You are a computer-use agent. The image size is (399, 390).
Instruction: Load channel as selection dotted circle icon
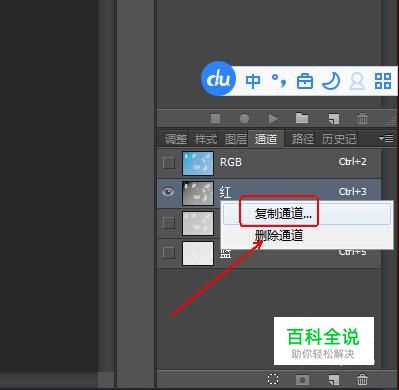[x=273, y=379]
